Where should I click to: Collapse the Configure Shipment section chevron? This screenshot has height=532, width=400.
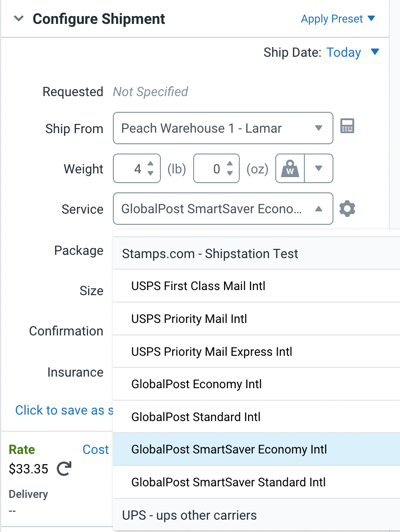pos(19,18)
